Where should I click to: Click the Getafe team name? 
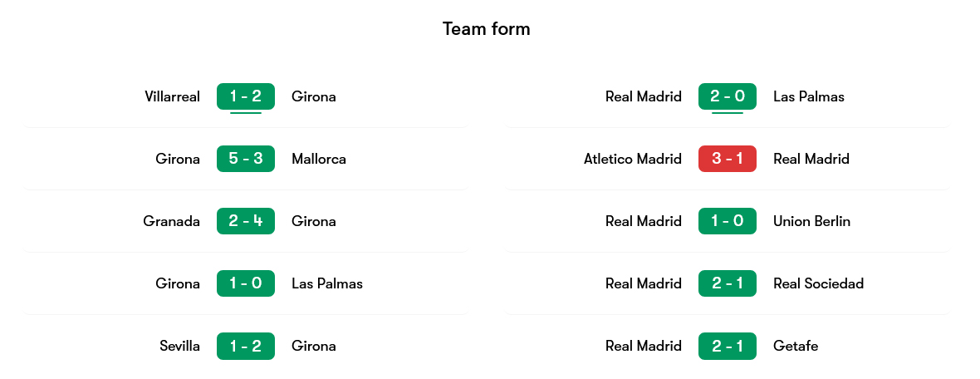pyautogui.click(x=796, y=346)
